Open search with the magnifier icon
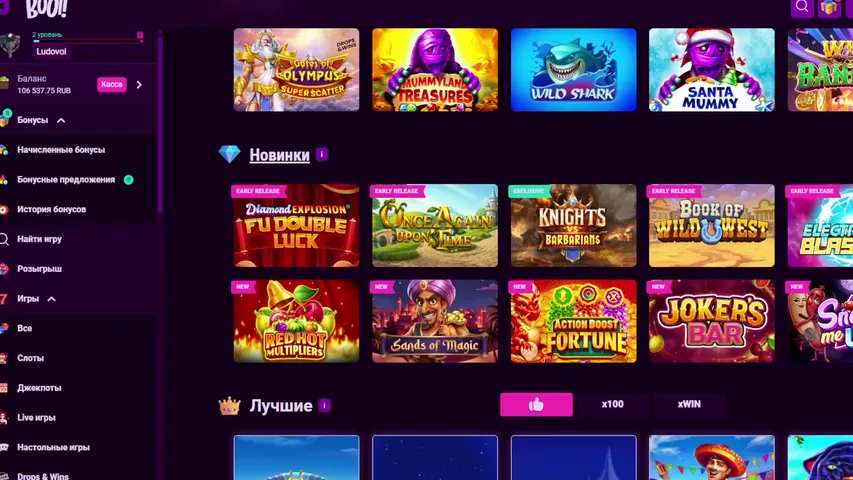 point(802,7)
